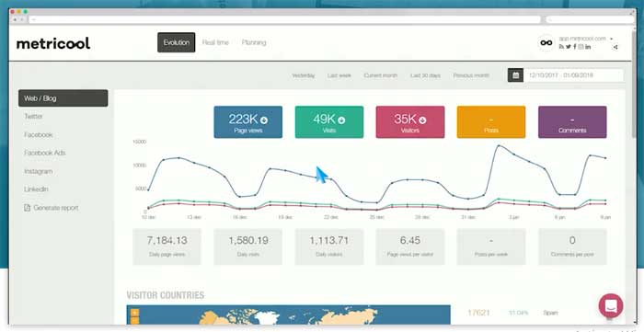Click the arrow icon beside 49K
The height and width of the screenshot is (332, 644).
(341, 120)
